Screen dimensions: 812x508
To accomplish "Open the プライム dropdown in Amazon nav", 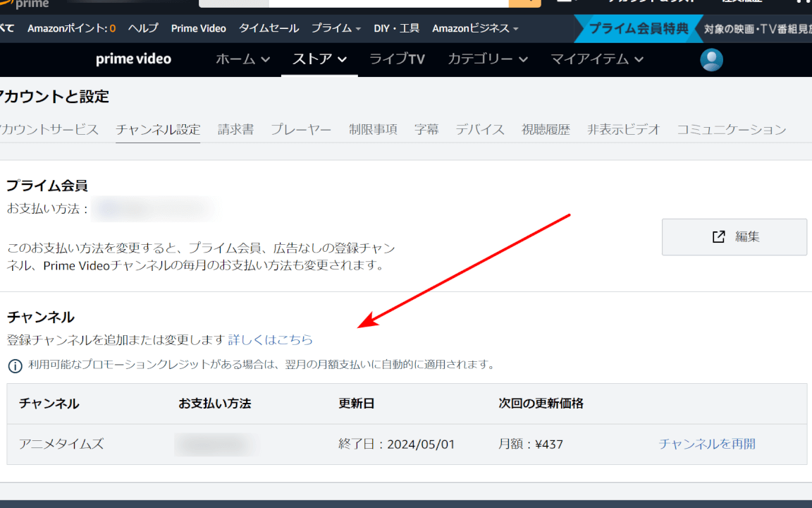I will coord(336,28).
